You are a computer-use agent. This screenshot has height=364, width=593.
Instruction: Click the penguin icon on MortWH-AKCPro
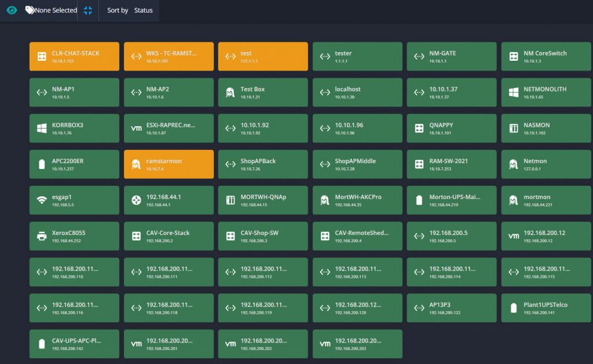(325, 200)
